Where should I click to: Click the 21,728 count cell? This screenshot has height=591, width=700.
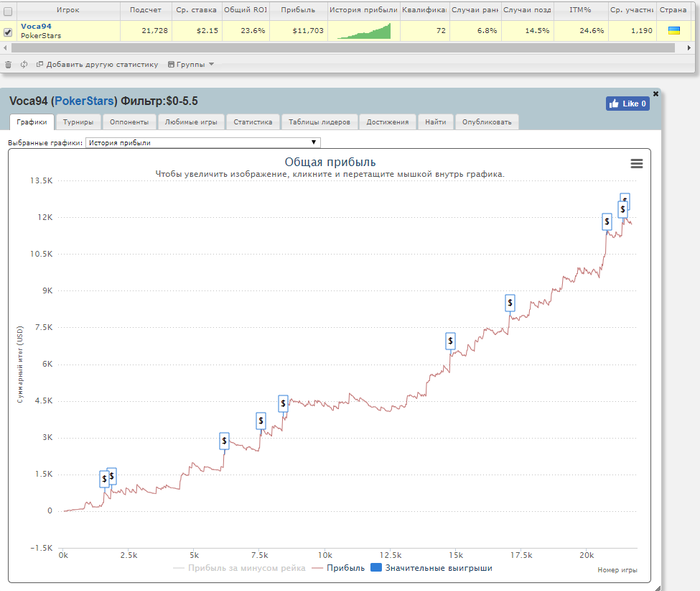tap(146, 31)
